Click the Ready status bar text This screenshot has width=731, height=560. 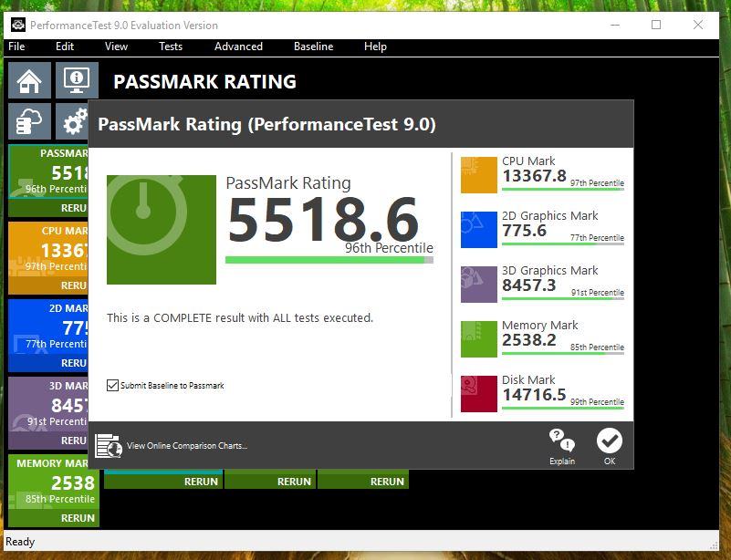pos(20,542)
